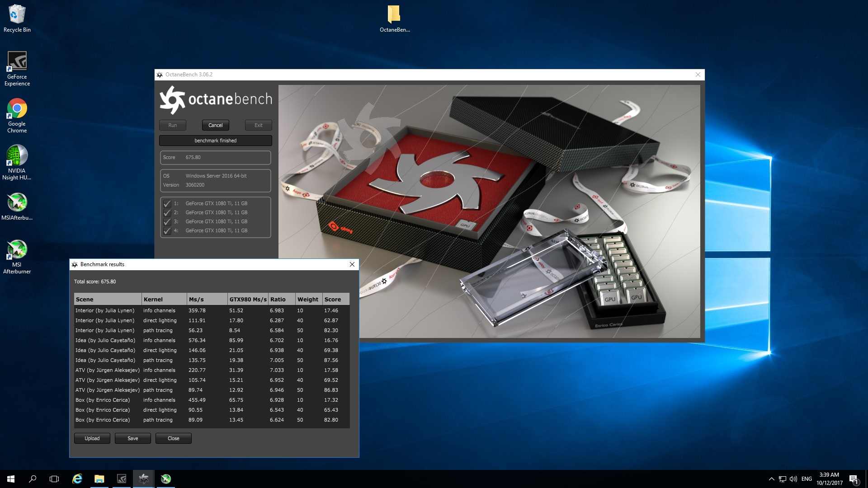868x488 pixels.
Task: Launch Google Chrome from the desktop
Action: [x=17, y=109]
